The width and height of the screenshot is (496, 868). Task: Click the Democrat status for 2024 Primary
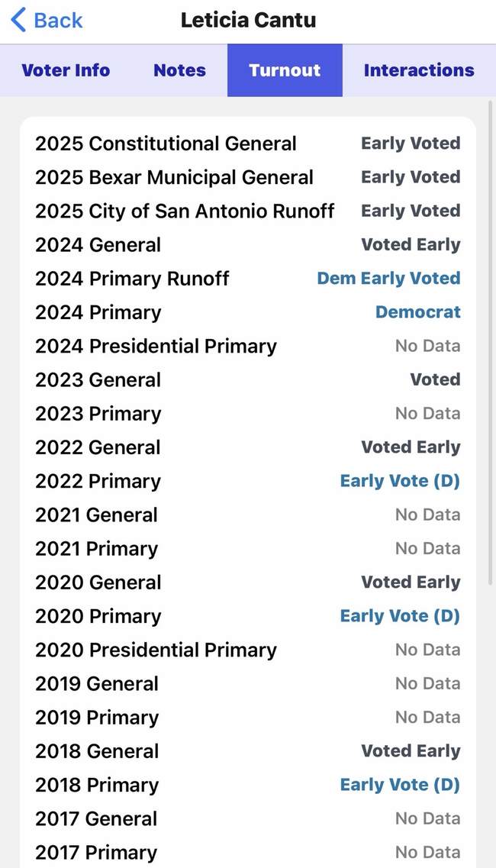pos(417,312)
